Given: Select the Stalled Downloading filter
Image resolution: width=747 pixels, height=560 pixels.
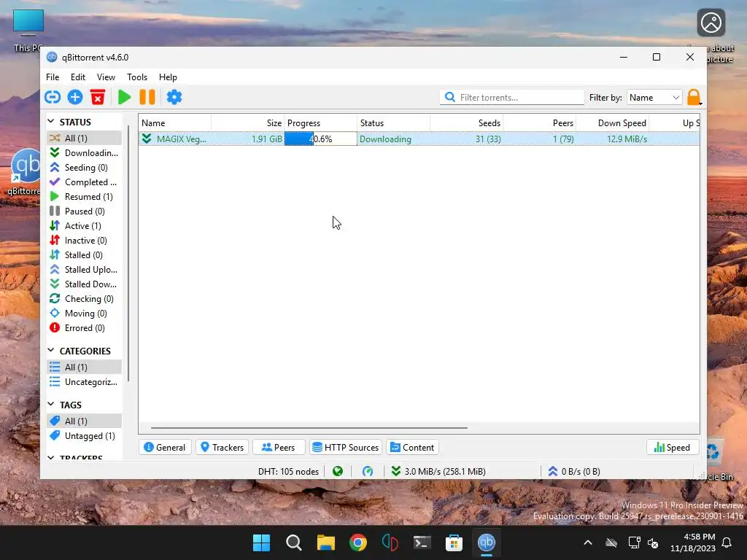Looking at the screenshot, I should coord(85,284).
